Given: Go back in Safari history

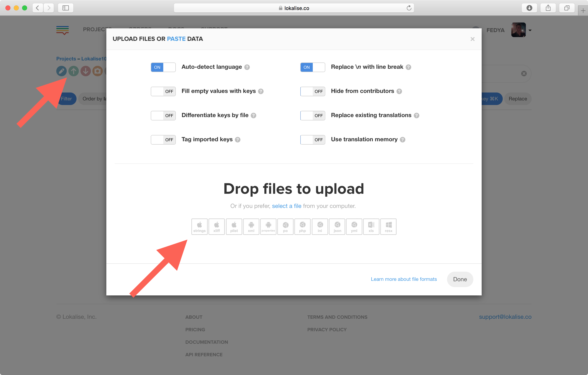Looking at the screenshot, I should pyautogui.click(x=38, y=8).
